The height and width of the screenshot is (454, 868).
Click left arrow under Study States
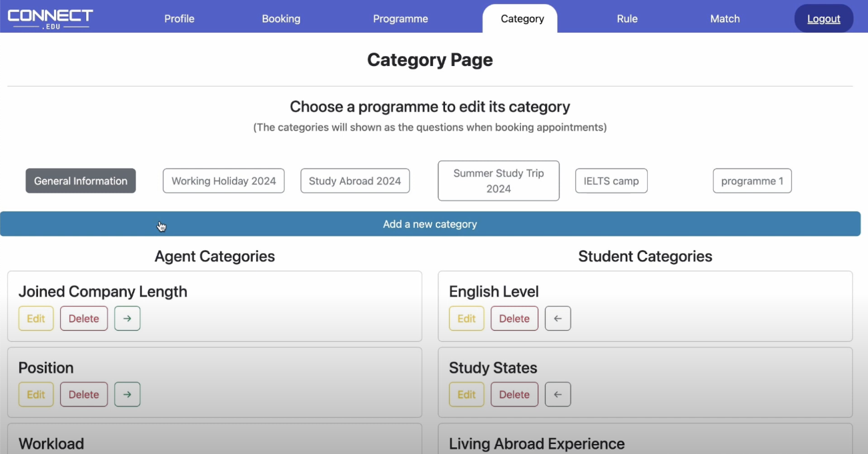coord(558,395)
